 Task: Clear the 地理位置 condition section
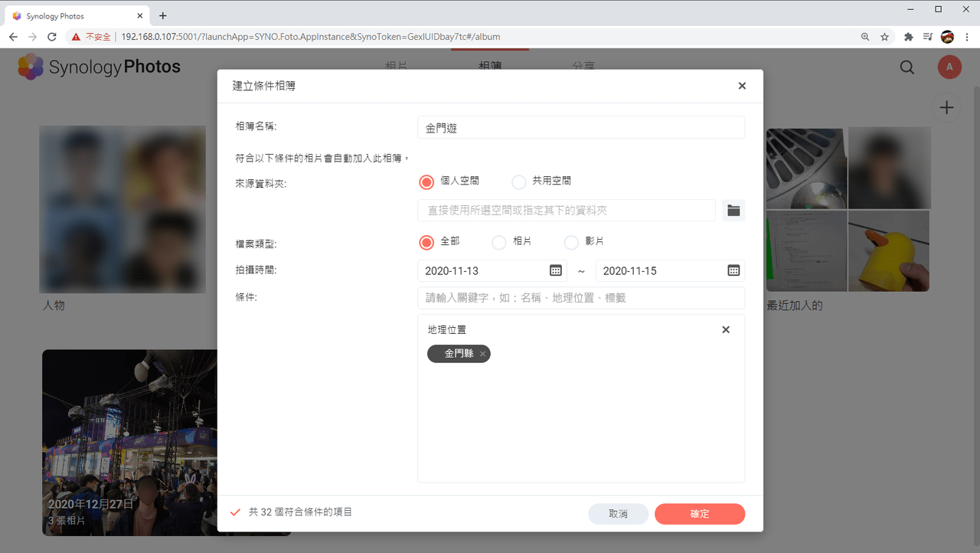point(726,329)
